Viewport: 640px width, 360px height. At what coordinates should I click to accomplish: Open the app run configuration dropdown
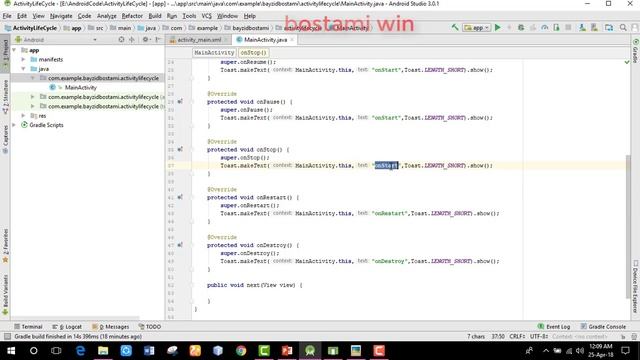coord(476,28)
